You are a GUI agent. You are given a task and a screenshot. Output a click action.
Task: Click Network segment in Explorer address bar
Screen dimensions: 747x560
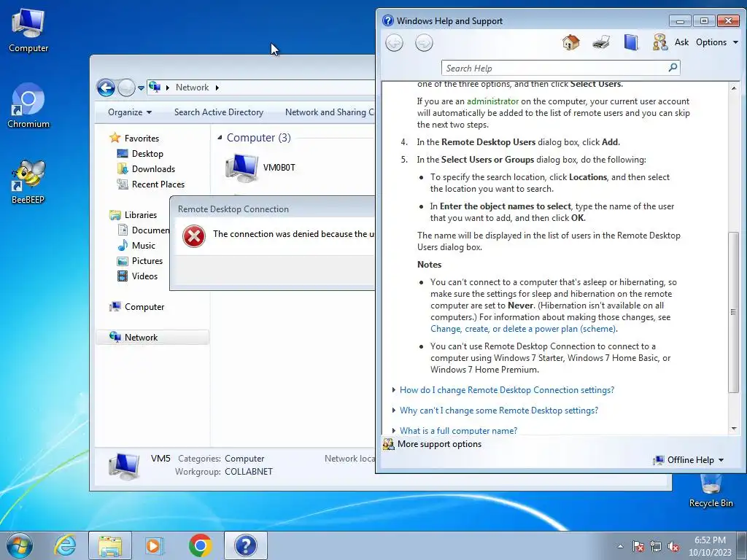coord(192,87)
